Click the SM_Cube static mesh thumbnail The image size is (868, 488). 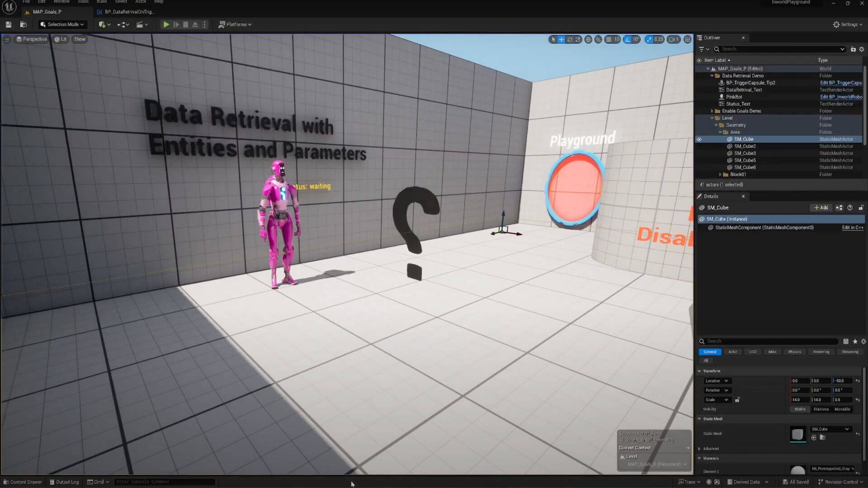797,434
